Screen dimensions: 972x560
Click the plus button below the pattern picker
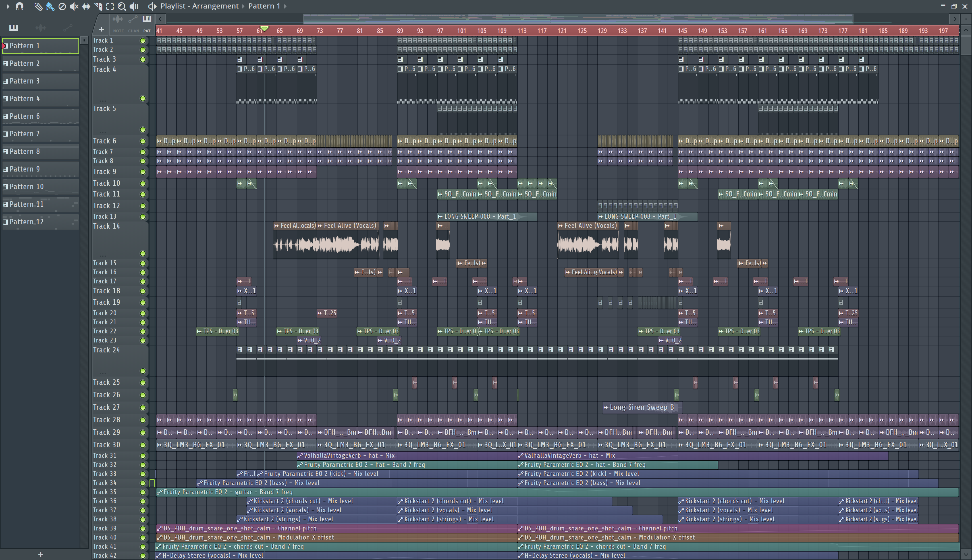[x=40, y=554]
